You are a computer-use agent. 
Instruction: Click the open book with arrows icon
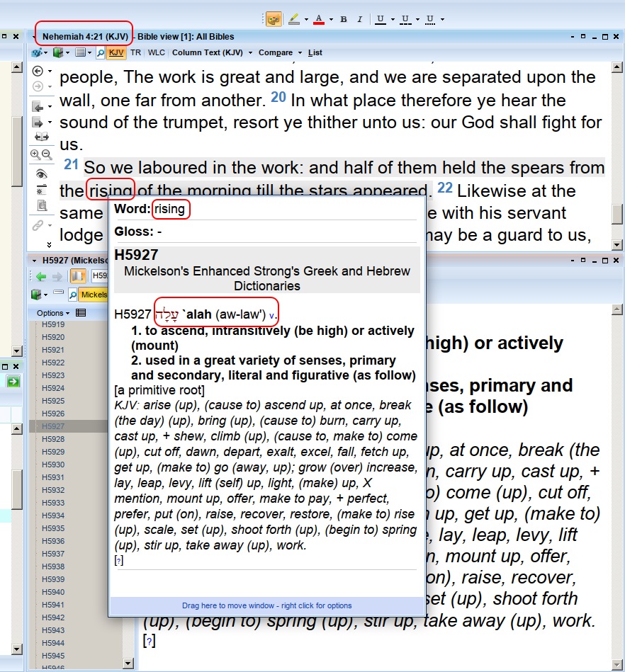[41, 137]
